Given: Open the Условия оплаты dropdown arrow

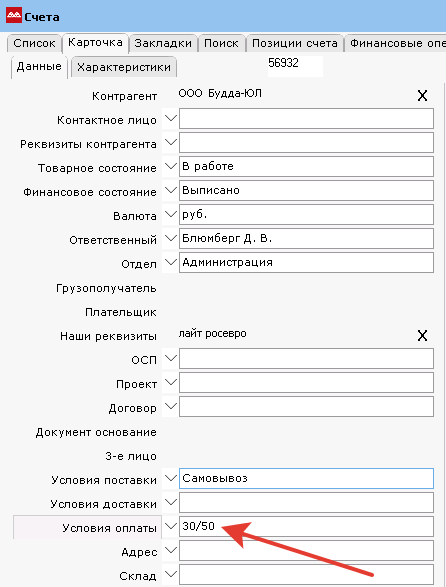Looking at the screenshot, I should click(171, 526).
